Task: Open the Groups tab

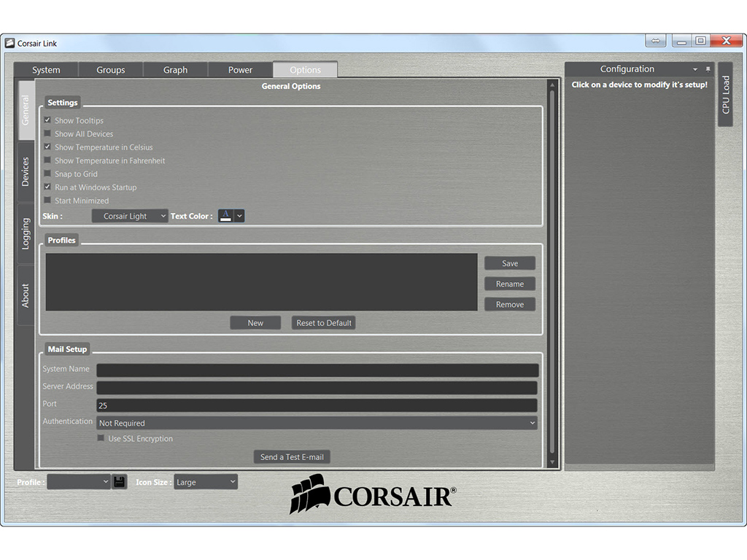Action: (x=111, y=70)
